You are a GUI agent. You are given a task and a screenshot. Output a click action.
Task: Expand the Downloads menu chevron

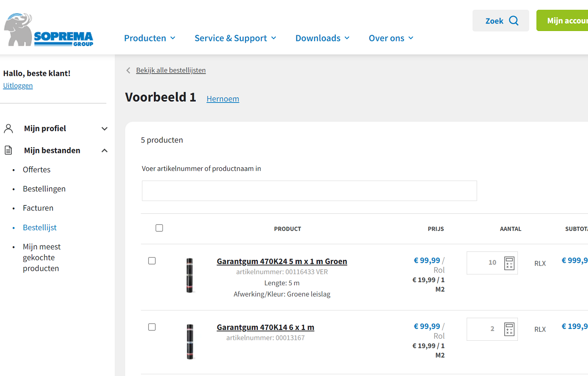tap(347, 38)
